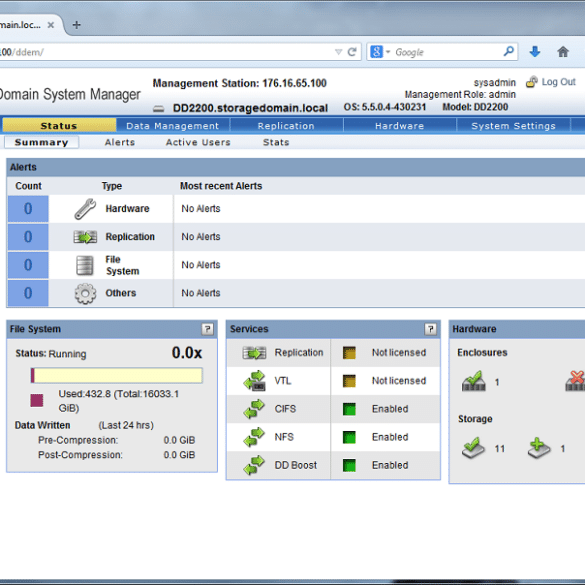The image size is (585, 585).
Task: Click the CIFS service arrows icon
Action: click(x=254, y=409)
